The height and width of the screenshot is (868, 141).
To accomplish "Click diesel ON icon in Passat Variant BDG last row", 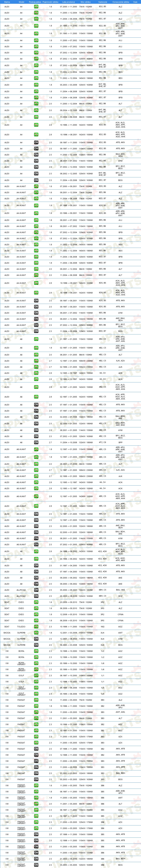I will pyautogui.click(x=36, y=865).
